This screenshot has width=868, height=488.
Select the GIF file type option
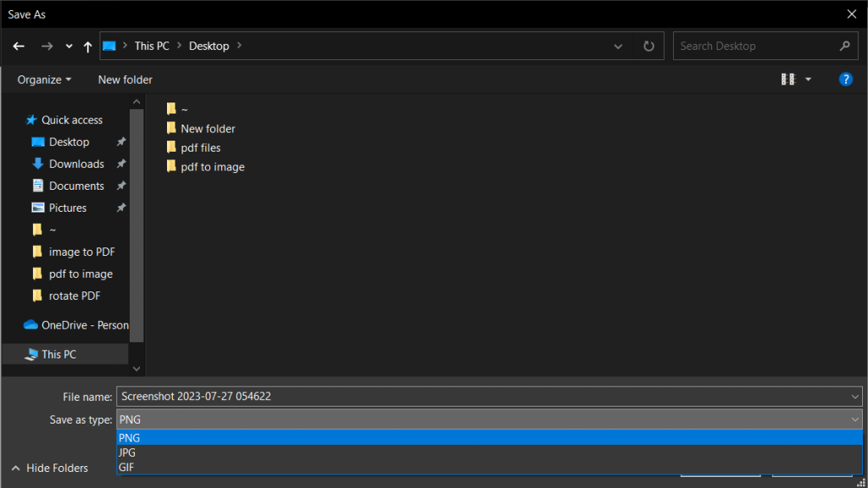click(125, 467)
